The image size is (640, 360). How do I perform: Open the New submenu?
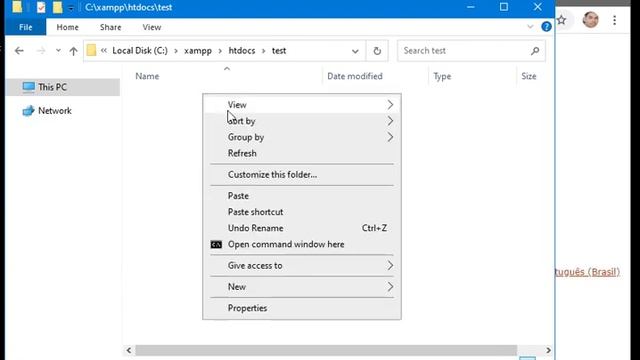[302, 287]
